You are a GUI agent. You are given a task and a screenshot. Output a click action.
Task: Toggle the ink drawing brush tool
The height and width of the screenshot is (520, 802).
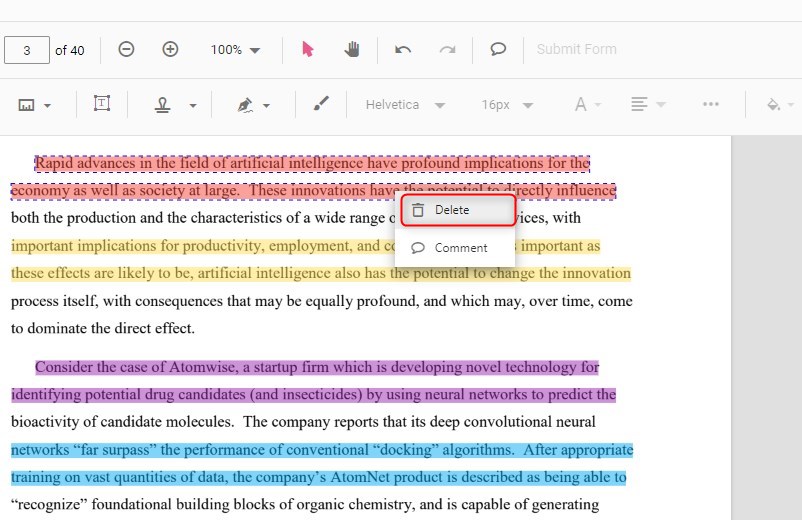coord(320,104)
